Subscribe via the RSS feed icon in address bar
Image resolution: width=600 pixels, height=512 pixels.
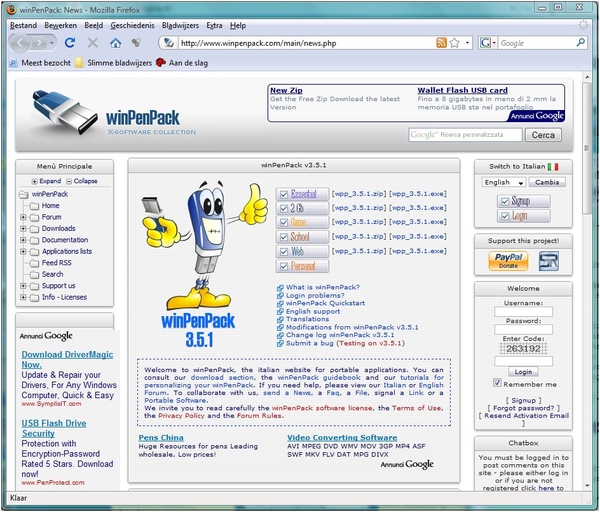[441, 43]
